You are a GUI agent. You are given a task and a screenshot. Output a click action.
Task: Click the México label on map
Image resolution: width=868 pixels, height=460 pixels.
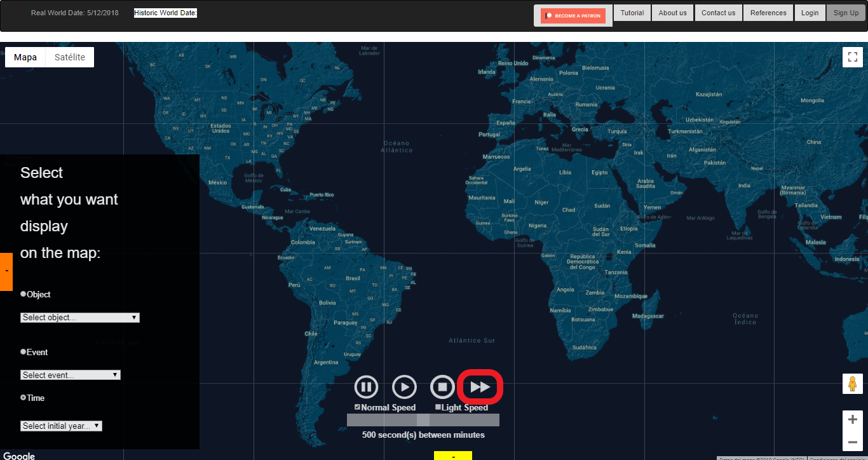tap(217, 182)
